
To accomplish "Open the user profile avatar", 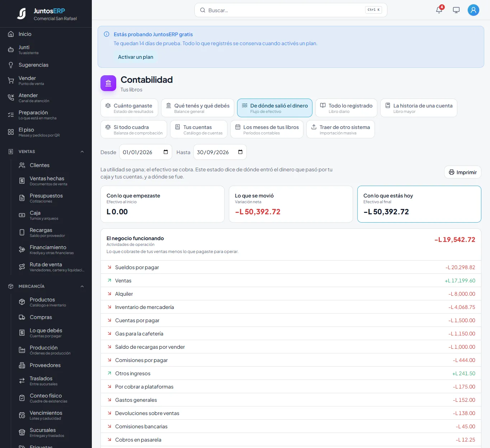I will click(473, 10).
